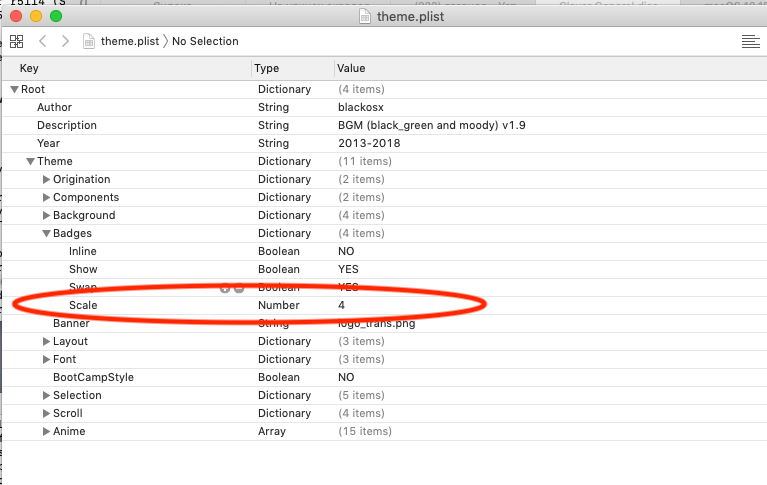Click the Boolean type of BootCampStyle
767x485 pixels.
pos(279,377)
